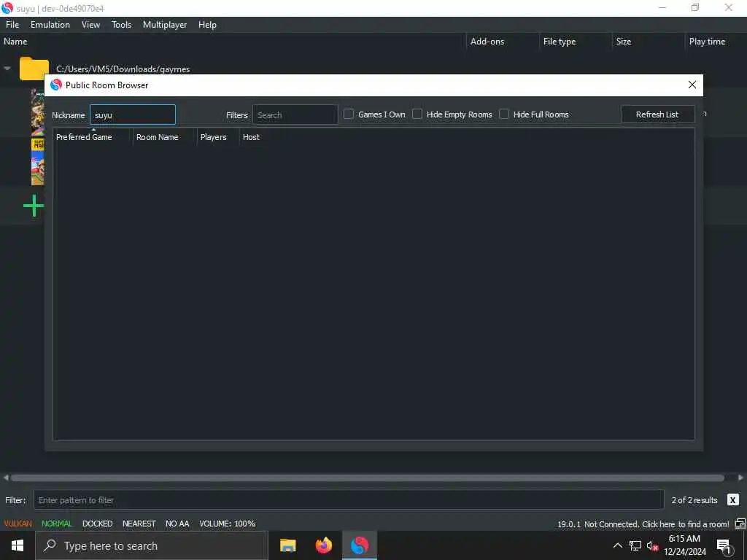747x560 pixels.
Task: Toggle the NO AA anti-aliasing indicator
Action: (x=177, y=524)
